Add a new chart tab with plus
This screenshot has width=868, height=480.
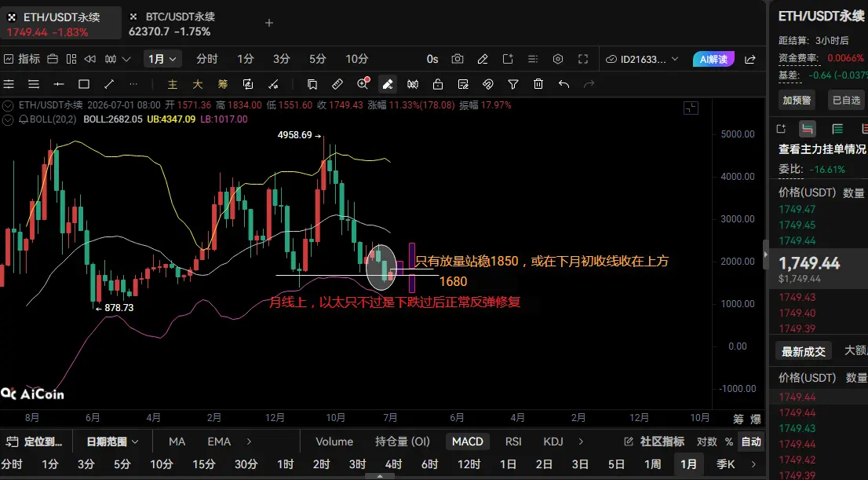pos(269,23)
